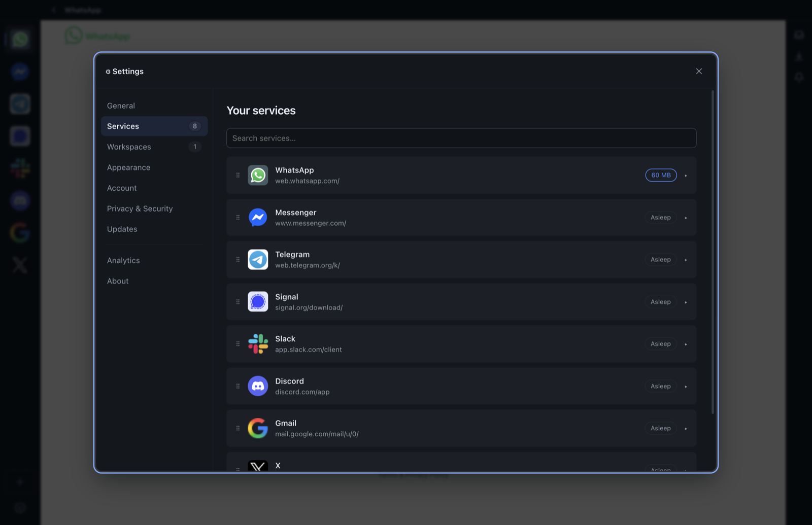812x525 pixels.
Task: Focus the Search services field
Action: (461, 138)
